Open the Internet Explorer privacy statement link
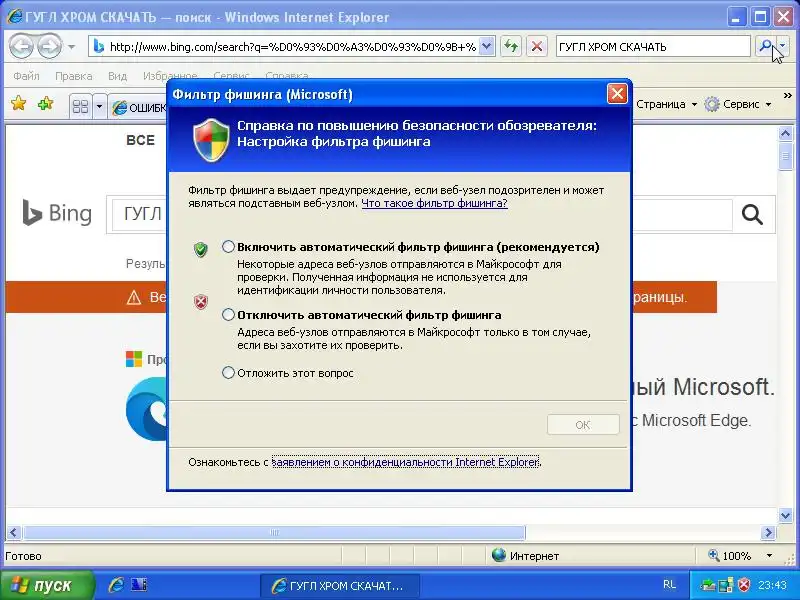Screen dimensions: 800x600 (405, 462)
